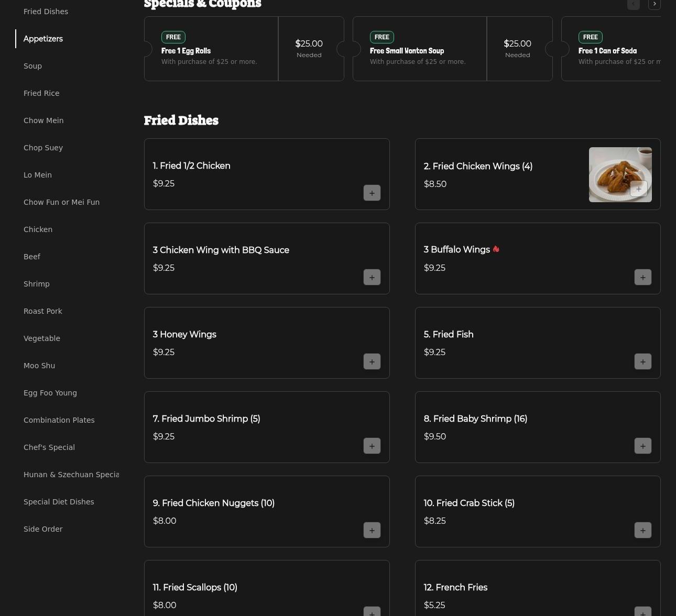This screenshot has height=616, width=676.
Task: Go to Roast Pork category
Action: click(x=43, y=311)
